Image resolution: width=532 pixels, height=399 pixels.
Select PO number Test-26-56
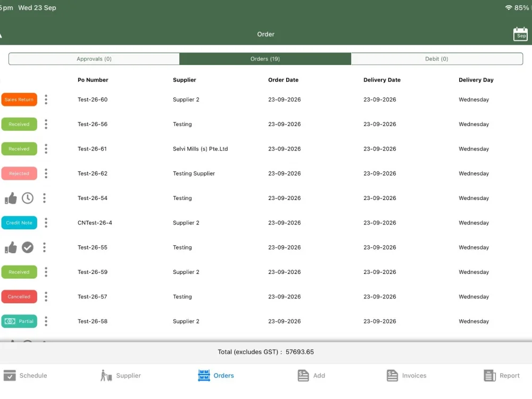[x=92, y=124]
